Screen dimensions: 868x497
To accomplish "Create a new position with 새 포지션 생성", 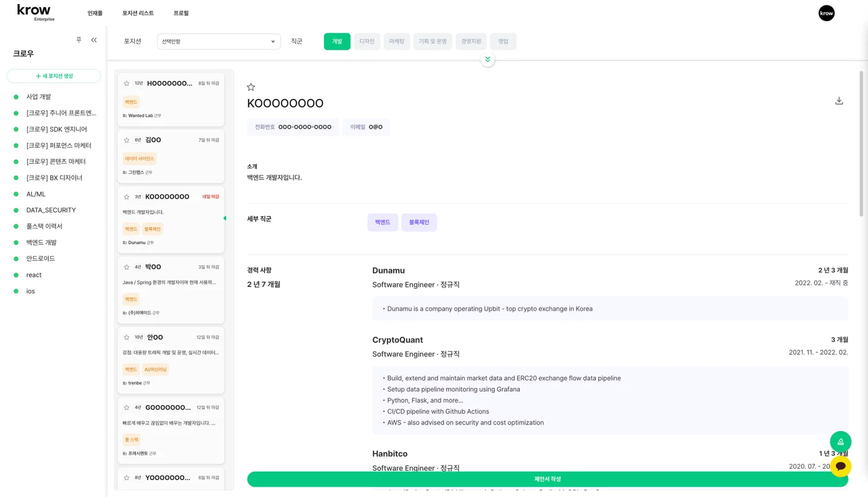I will (x=54, y=76).
